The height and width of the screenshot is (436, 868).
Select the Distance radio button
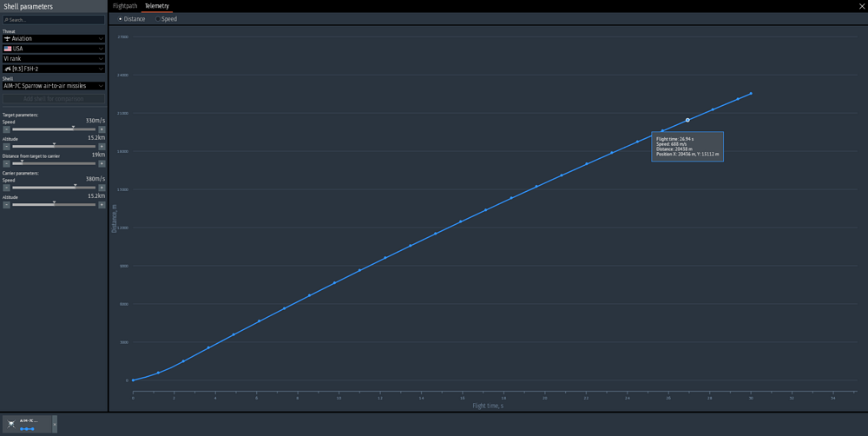[x=121, y=19]
